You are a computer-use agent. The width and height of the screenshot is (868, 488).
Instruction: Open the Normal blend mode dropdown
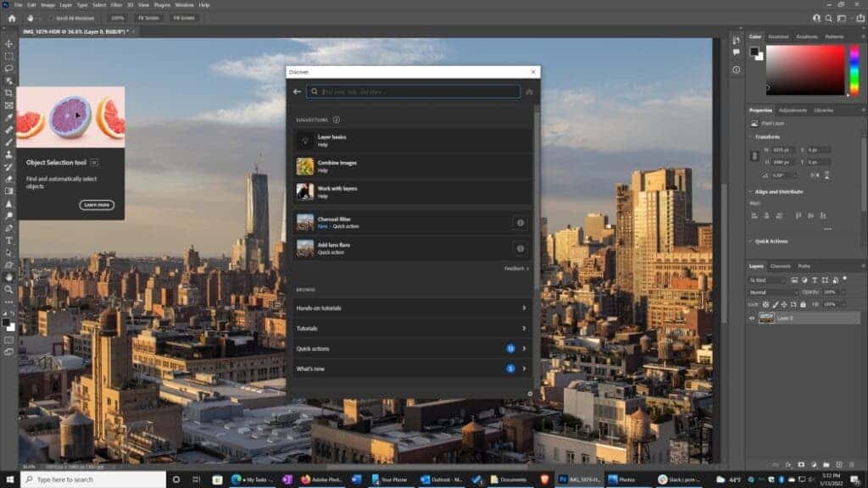772,292
